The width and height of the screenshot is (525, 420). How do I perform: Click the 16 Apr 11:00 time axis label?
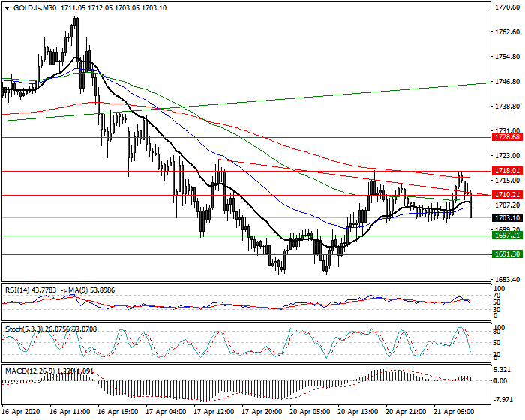[x=70, y=412]
